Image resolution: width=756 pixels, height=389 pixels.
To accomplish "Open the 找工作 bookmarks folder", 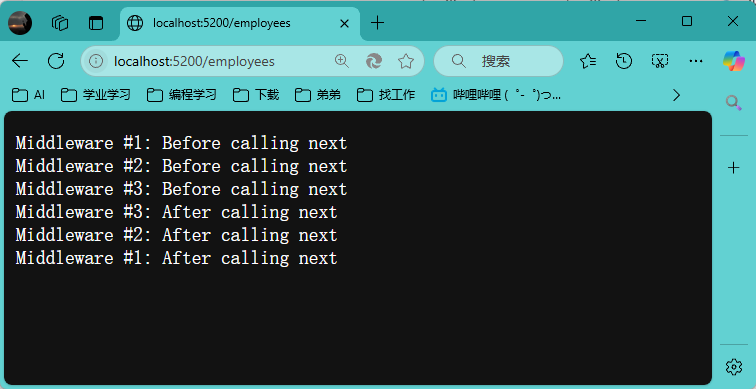I will [386, 95].
